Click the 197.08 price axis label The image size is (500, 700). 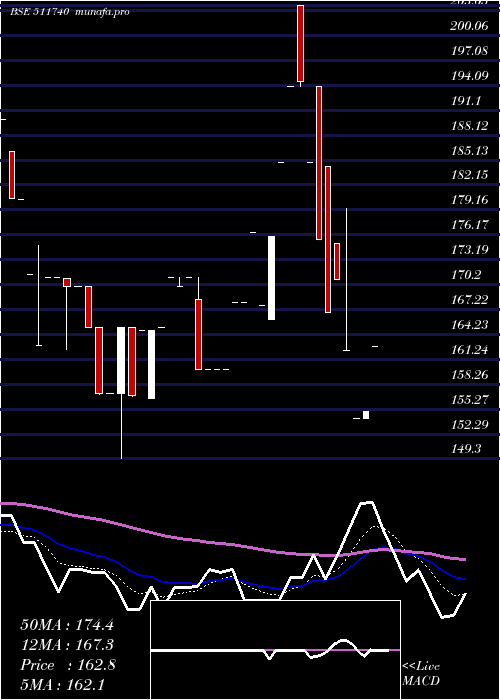coord(469,51)
